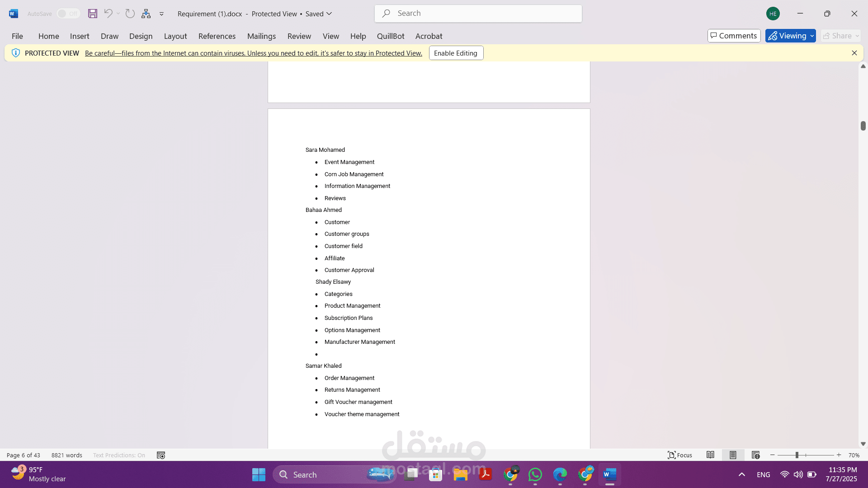Open Customize Quick Access Toolbar dropdown
Viewport: 868px width, 488px height.
tap(161, 14)
